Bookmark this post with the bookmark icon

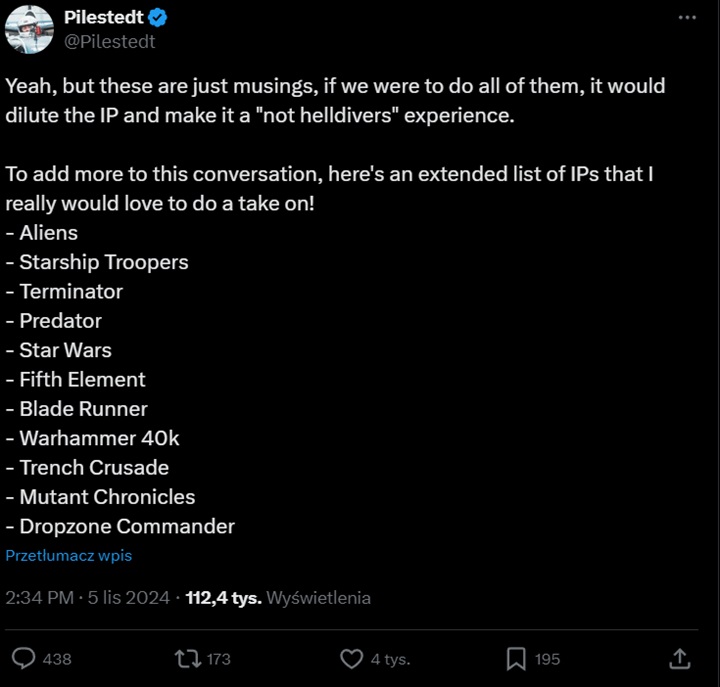pos(516,658)
